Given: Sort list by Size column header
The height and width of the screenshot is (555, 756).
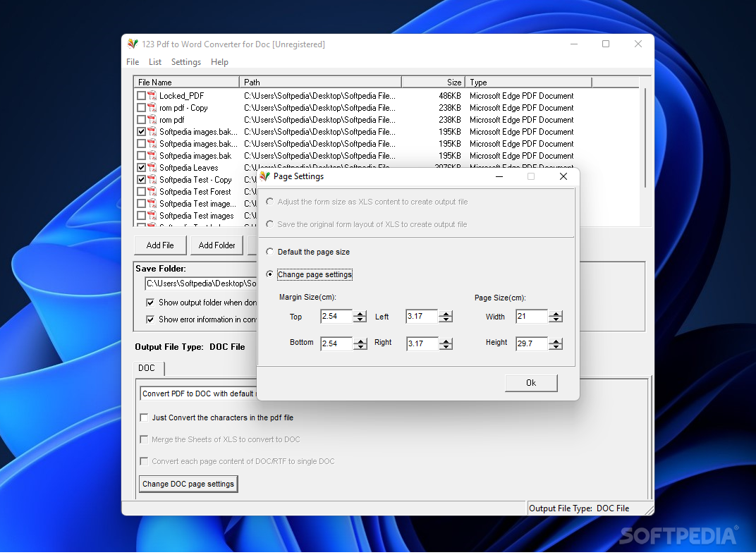Looking at the screenshot, I should (x=433, y=82).
